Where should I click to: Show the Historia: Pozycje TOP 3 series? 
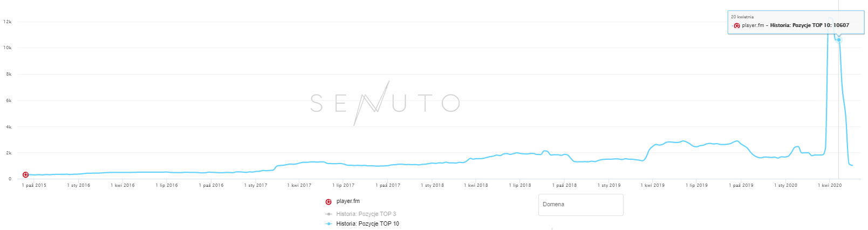pos(366,214)
